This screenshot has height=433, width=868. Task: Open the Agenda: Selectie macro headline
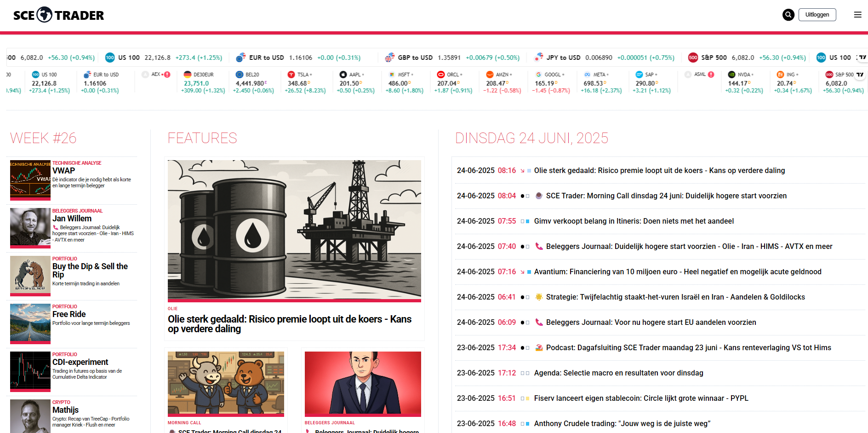pyautogui.click(x=619, y=373)
